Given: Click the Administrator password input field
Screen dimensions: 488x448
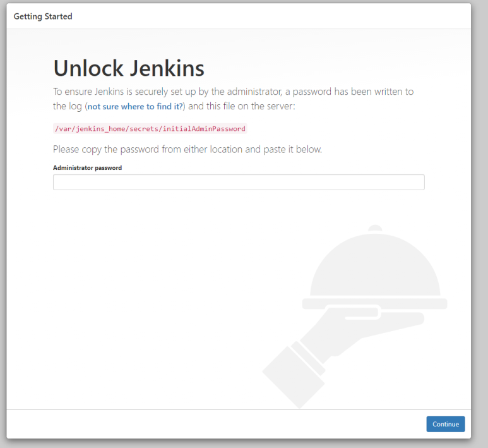Looking at the screenshot, I should point(239,182).
